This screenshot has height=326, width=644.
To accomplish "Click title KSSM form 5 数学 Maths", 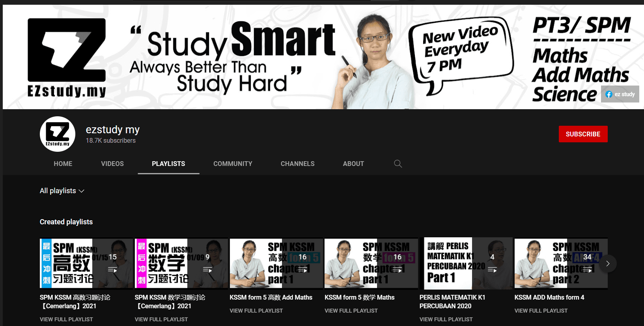I will pyautogui.click(x=360, y=297).
